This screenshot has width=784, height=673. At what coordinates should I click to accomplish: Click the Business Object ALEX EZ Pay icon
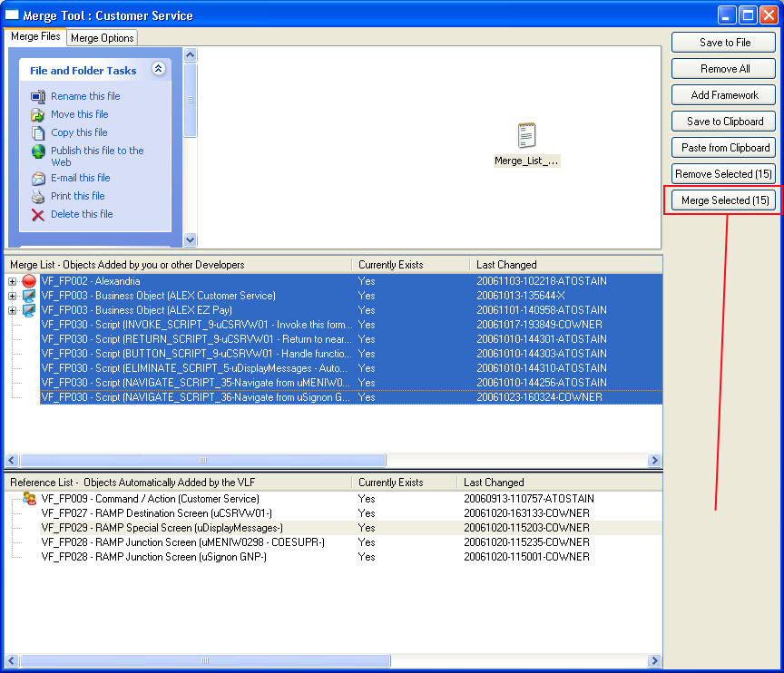coord(30,310)
